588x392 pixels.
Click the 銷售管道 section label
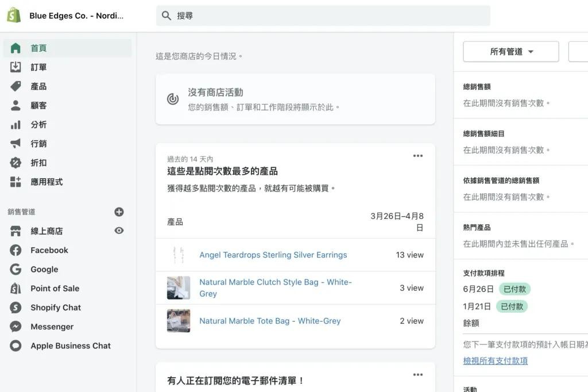21,212
